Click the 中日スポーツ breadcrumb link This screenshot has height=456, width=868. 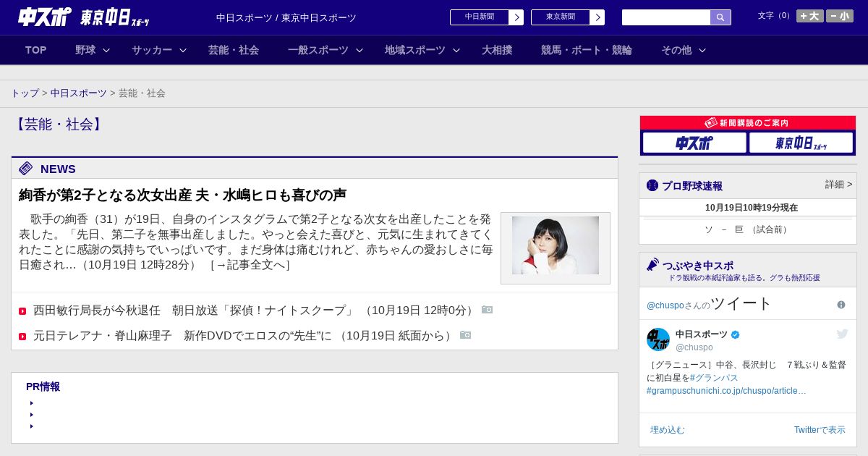pyautogui.click(x=79, y=93)
